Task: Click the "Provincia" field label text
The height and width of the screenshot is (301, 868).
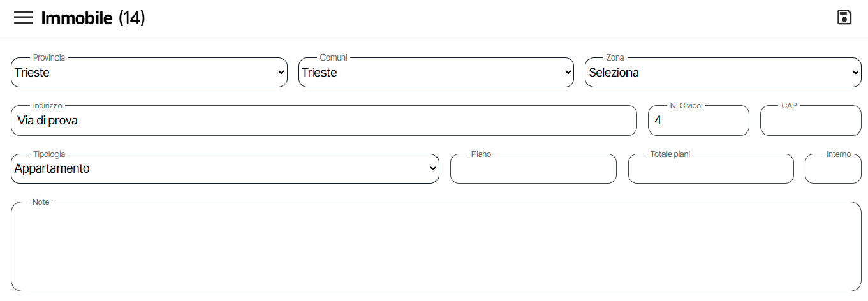Action: (x=49, y=58)
